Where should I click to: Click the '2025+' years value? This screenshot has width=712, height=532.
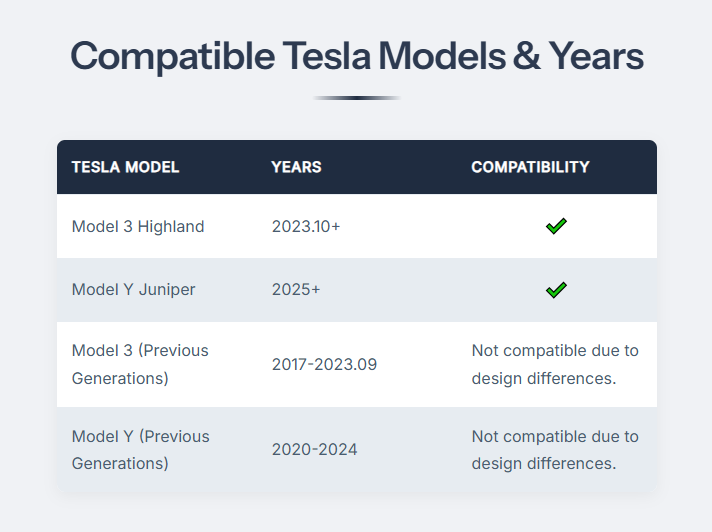(x=296, y=290)
